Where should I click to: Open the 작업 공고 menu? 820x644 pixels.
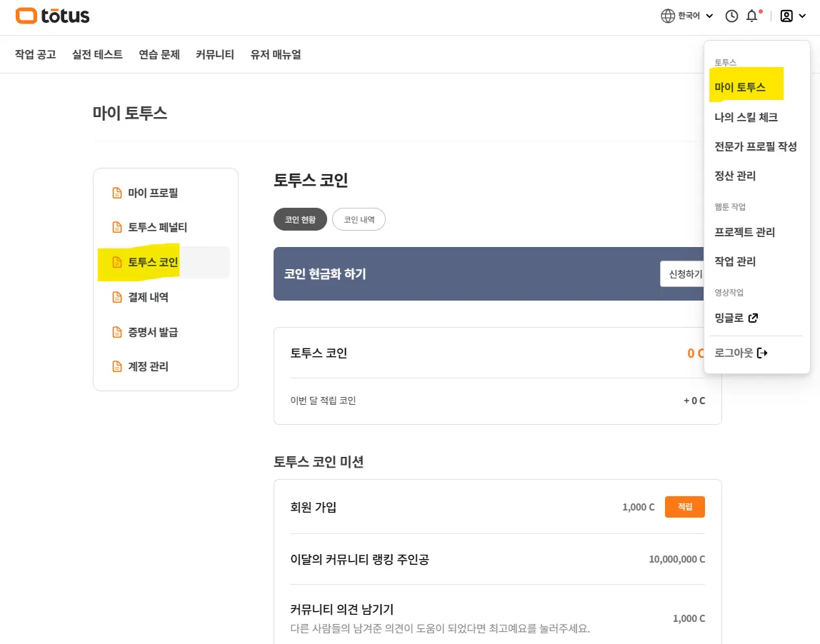pos(36,54)
